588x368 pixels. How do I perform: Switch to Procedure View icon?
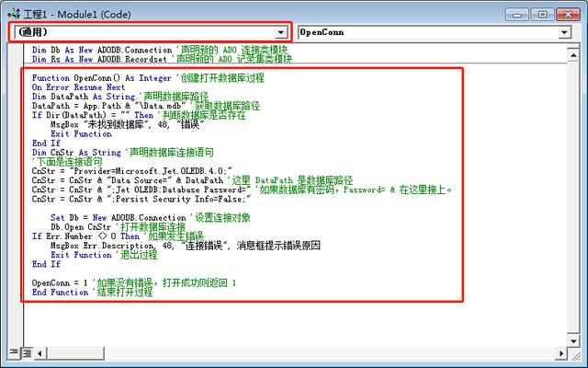14,352
